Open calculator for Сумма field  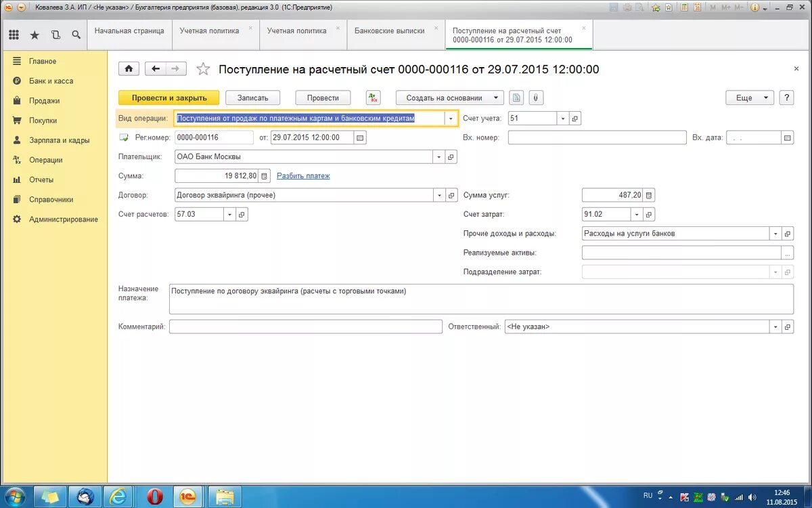pyautogui.click(x=265, y=176)
